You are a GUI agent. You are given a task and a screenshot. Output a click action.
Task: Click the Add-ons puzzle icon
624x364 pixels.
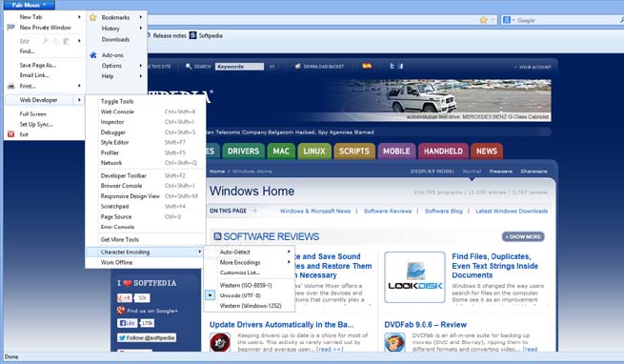[x=93, y=55]
